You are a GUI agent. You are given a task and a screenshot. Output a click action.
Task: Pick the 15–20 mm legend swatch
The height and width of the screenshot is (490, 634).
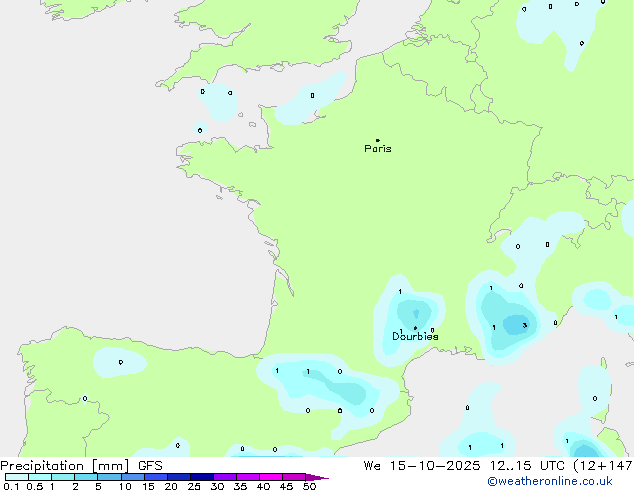click(x=156, y=477)
